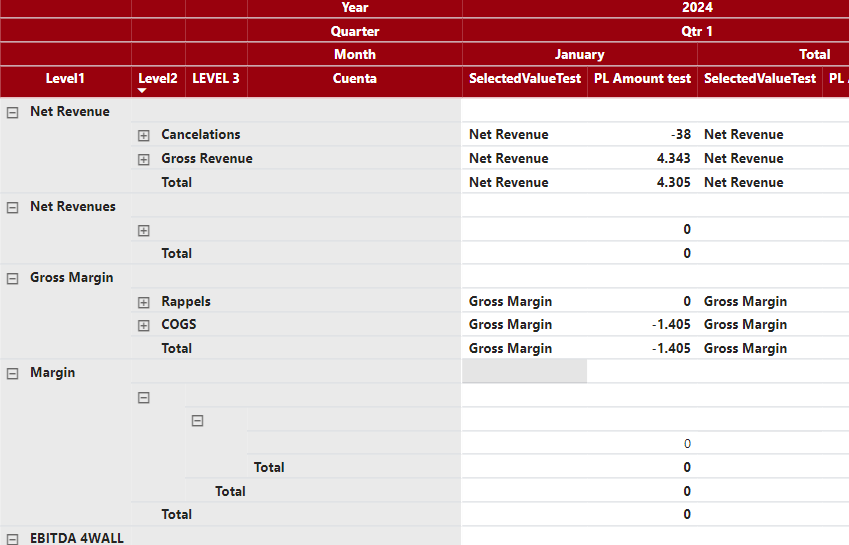Select the Gross Revenue row label
849x545 pixels.
207,158
